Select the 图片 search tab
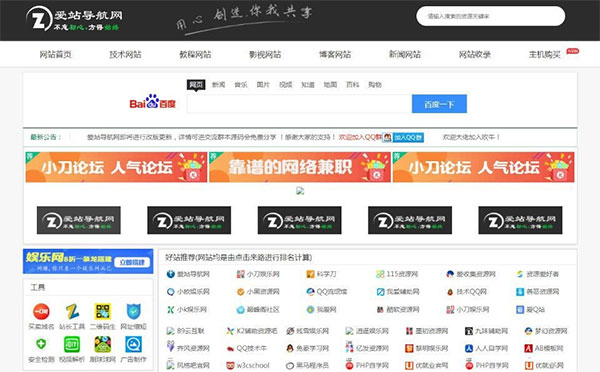The width and height of the screenshot is (600, 372). [263, 85]
